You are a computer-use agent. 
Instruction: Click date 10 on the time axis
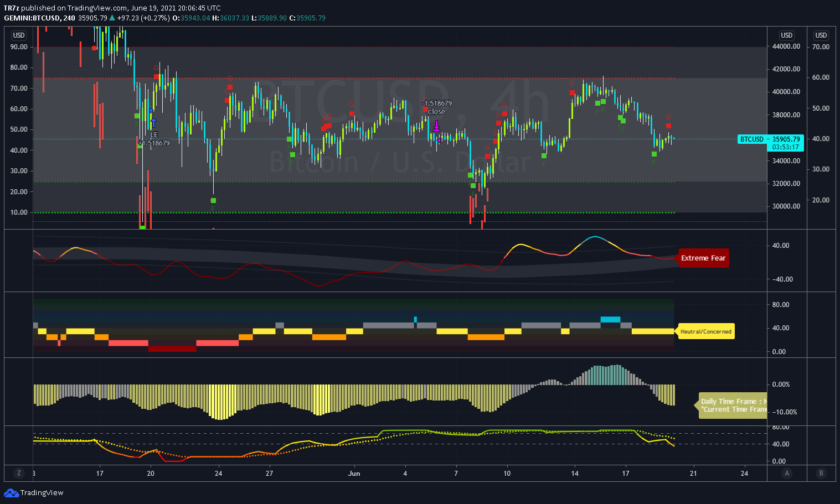tap(507, 473)
